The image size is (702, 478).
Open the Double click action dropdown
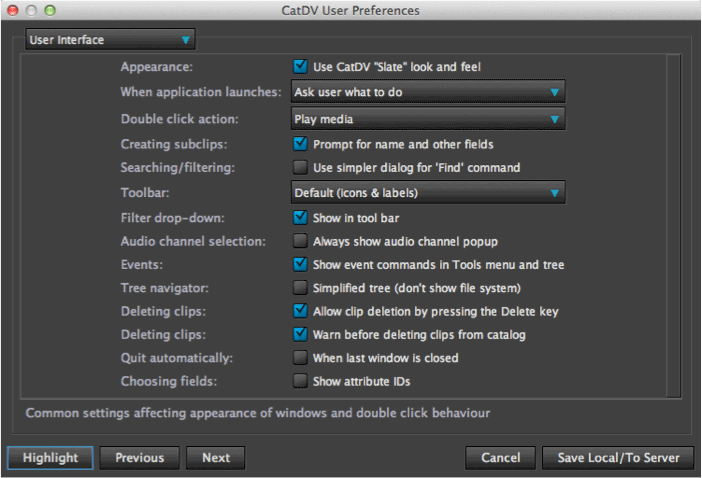[x=428, y=119]
